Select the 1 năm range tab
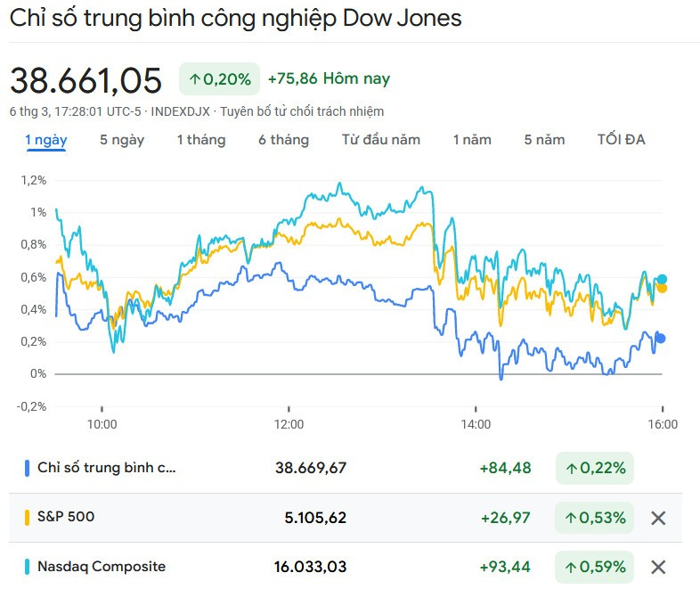This screenshot has width=700, height=589. pos(471,140)
